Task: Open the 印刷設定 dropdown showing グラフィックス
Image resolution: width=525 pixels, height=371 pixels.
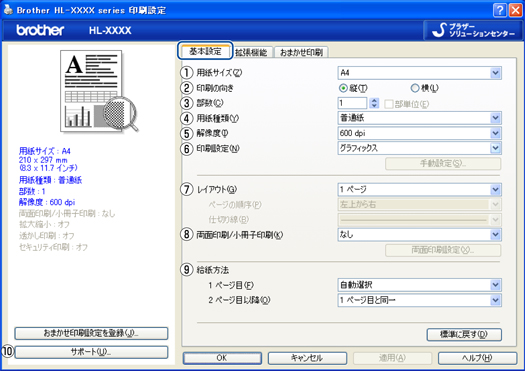Action: pos(420,148)
